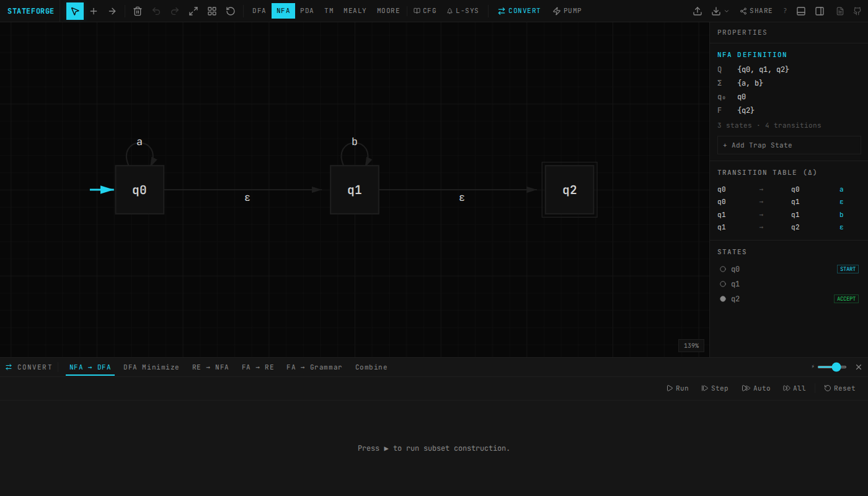Image resolution: width=868 pixels, height=496 pixels.
Task: Pick the transition arrow tool
Action: (x=112, y=11)
